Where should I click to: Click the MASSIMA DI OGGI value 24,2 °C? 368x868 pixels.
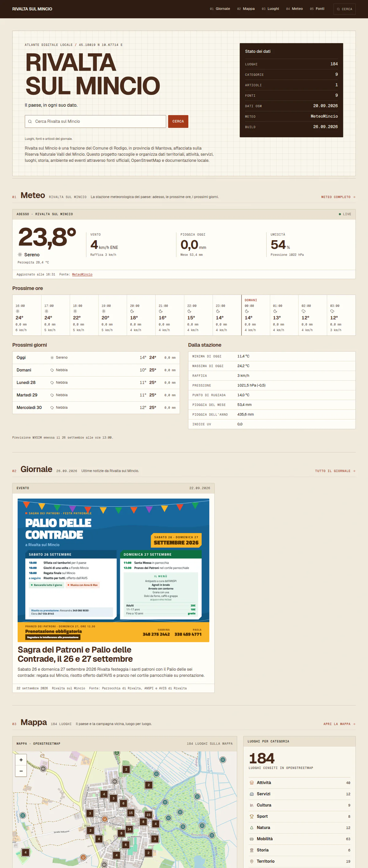[243, 366]
